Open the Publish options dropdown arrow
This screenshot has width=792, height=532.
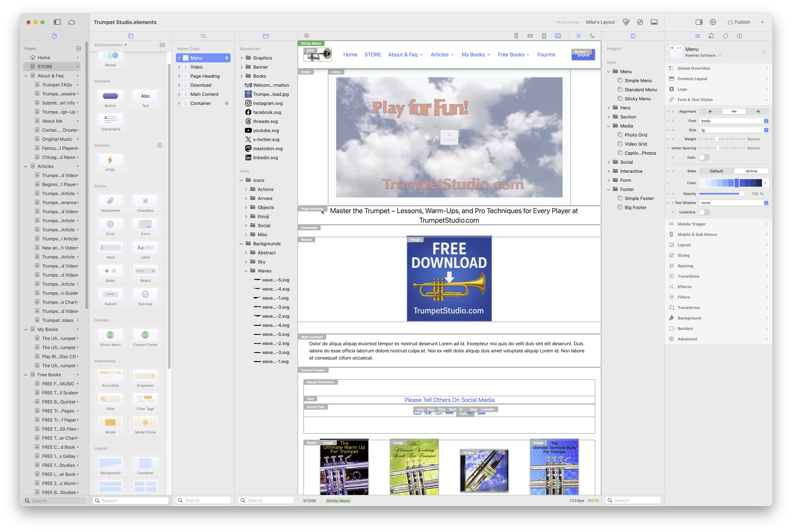click(x=763, y=22)
